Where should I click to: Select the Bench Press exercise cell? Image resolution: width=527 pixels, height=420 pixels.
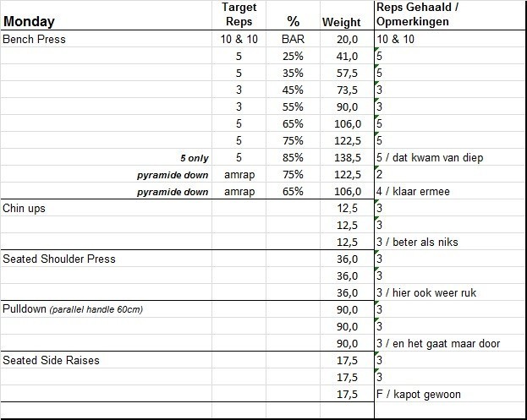(x=35, y=40)
